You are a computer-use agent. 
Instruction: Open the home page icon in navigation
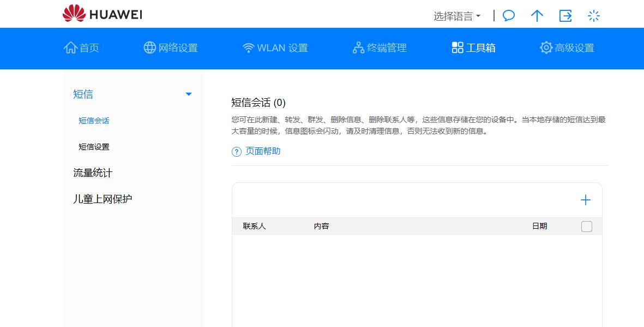70,47
